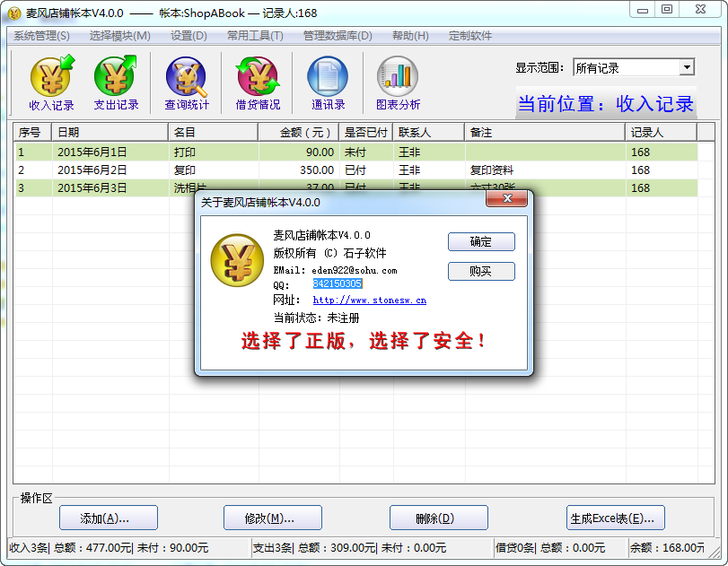Click the 生成Excel表(E)... export button
Screen dimensions: 728x566
click(x=616, y=518)
